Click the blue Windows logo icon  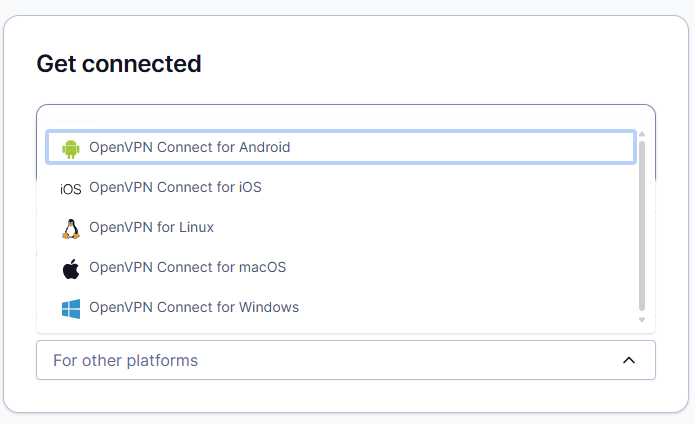tap(70, 308)
